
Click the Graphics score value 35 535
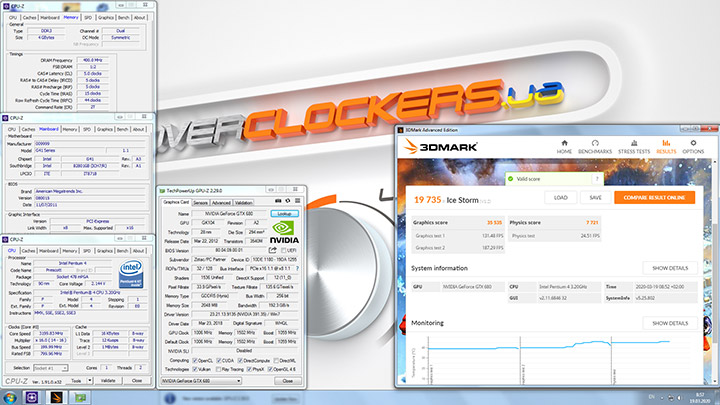[x=494, y=223]
